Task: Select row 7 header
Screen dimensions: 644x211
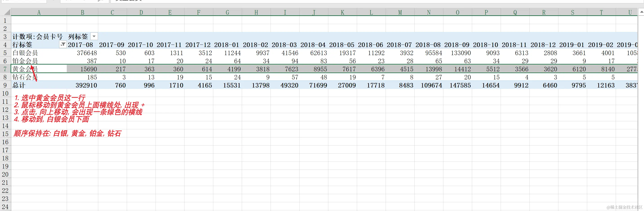Action: pos(5,69)
